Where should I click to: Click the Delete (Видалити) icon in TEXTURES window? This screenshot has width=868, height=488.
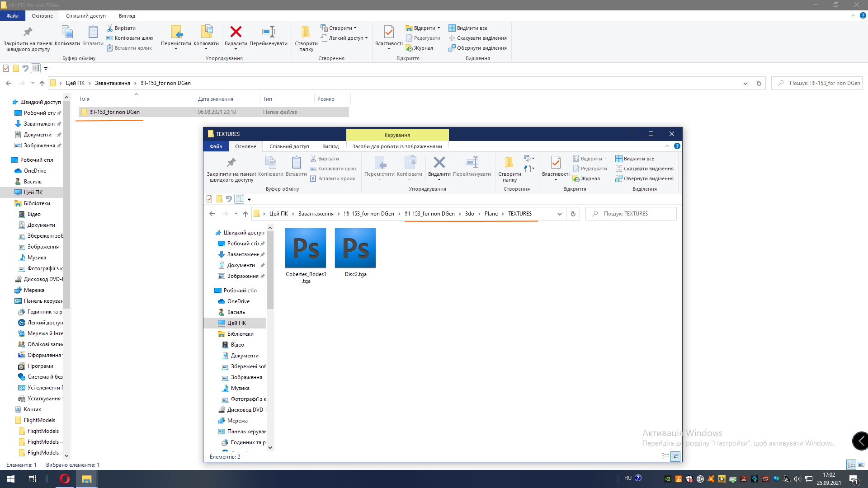click(x=439, y=163)
